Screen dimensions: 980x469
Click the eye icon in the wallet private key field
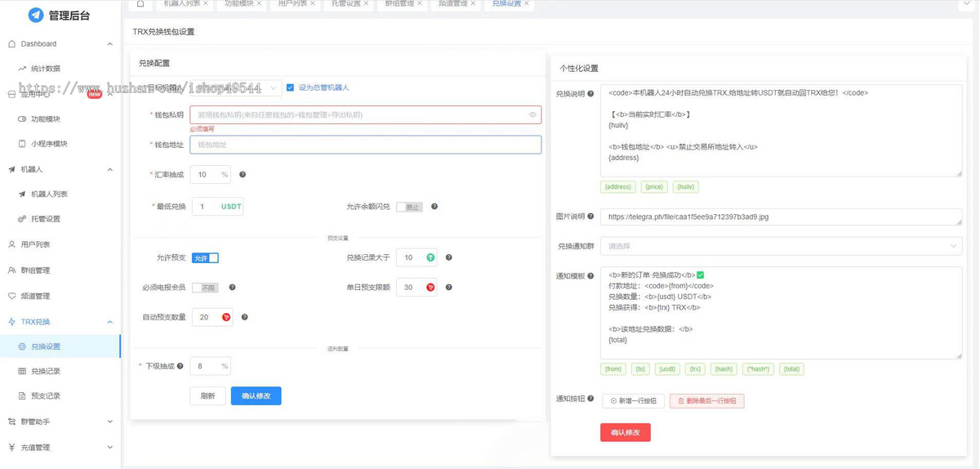click(532, 115)
